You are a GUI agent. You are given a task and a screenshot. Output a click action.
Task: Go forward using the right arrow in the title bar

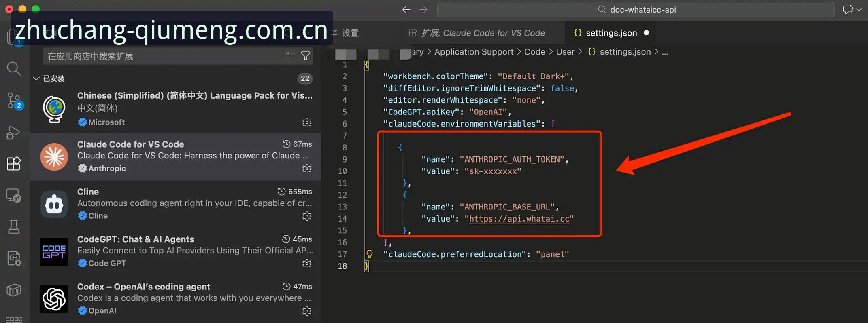pos(423,9)
